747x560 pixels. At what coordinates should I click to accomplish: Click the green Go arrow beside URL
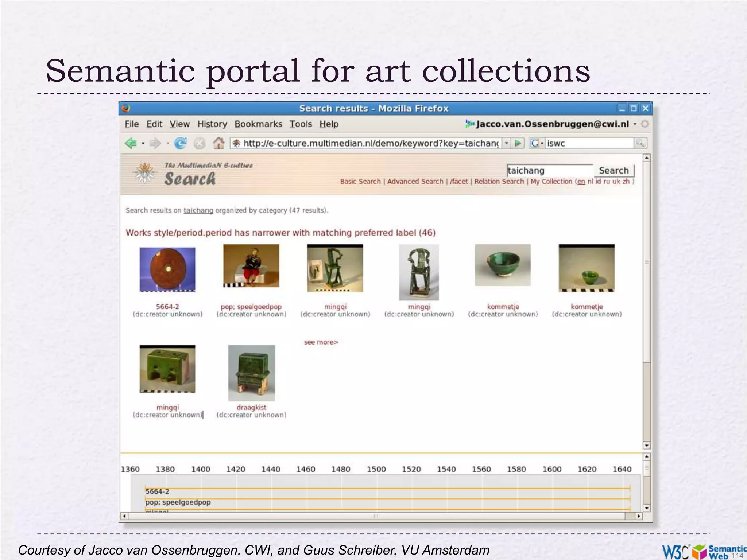518,143
